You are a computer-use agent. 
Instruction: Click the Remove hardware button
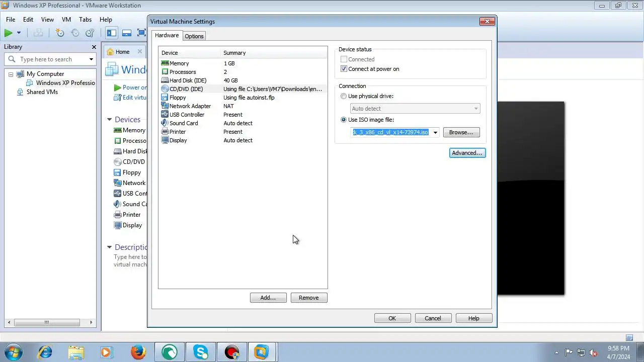309,298
